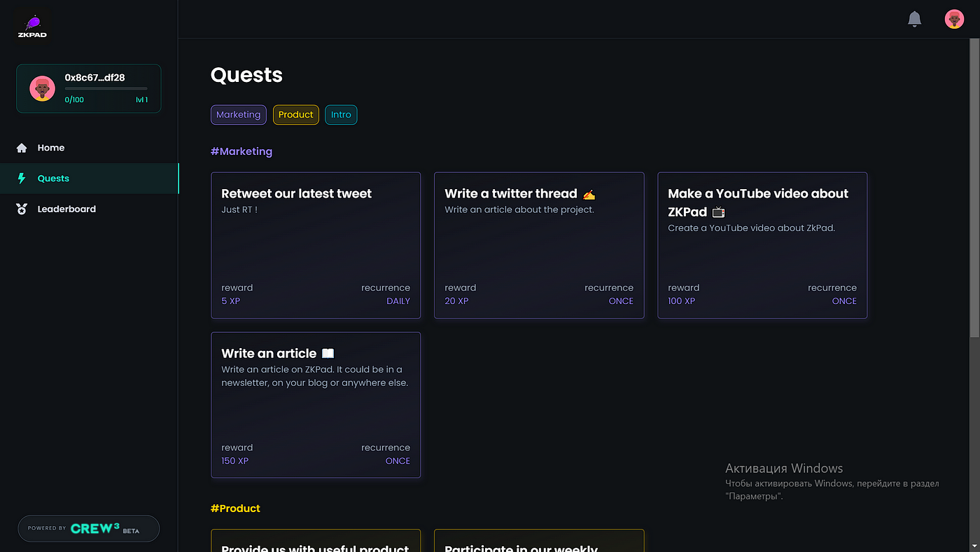Click the Leaderboard medal icon
Image resolution: width=980 pixels, height=552 pixels.
tap(22, 209)
